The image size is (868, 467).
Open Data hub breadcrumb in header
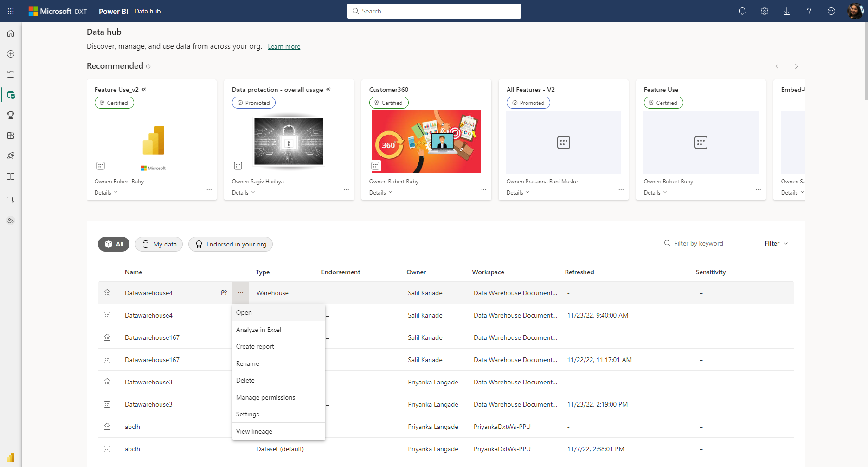coord(148,11)
